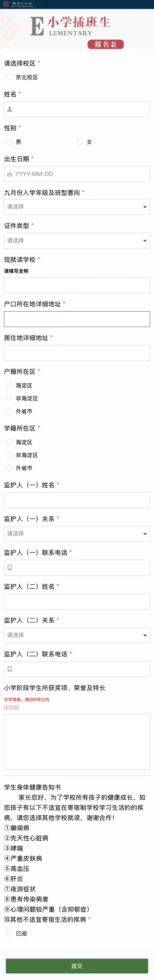Open the 监护人（一）关系 dropdown

point(77,534)
